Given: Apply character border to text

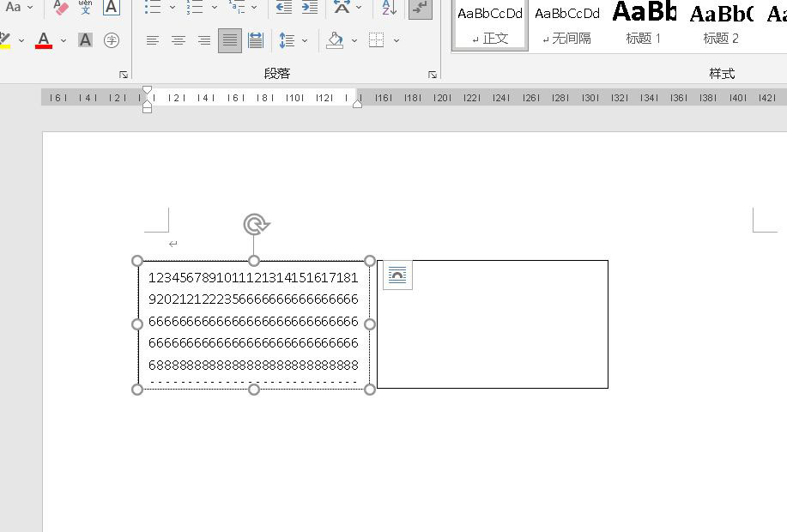Looking at the screenshot, I should [x=112, y=8].
